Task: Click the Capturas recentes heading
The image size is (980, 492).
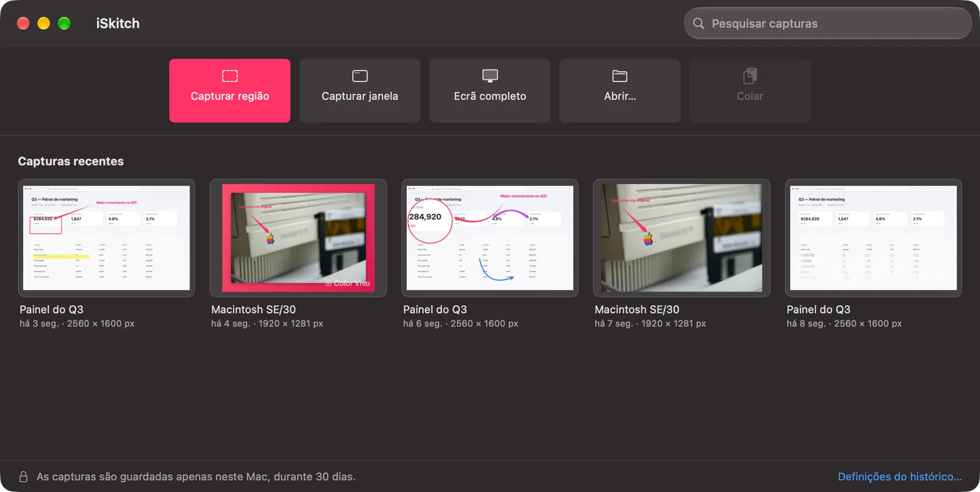Action: click(71, 161)
